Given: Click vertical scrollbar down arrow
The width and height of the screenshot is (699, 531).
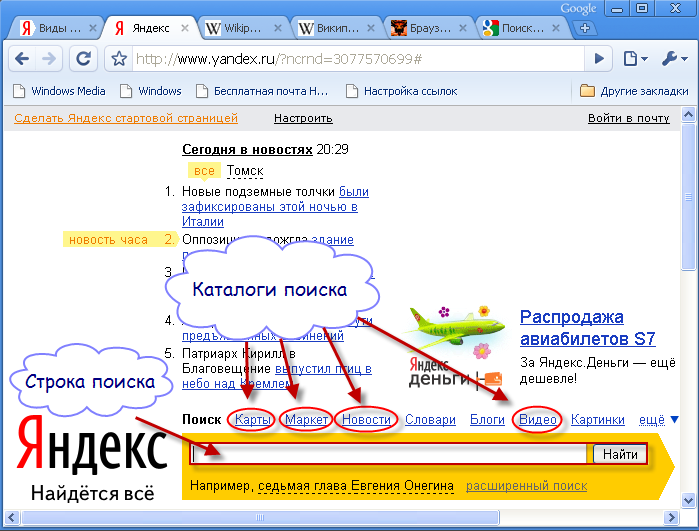Looking at the screenshot, I should point(689,501).
